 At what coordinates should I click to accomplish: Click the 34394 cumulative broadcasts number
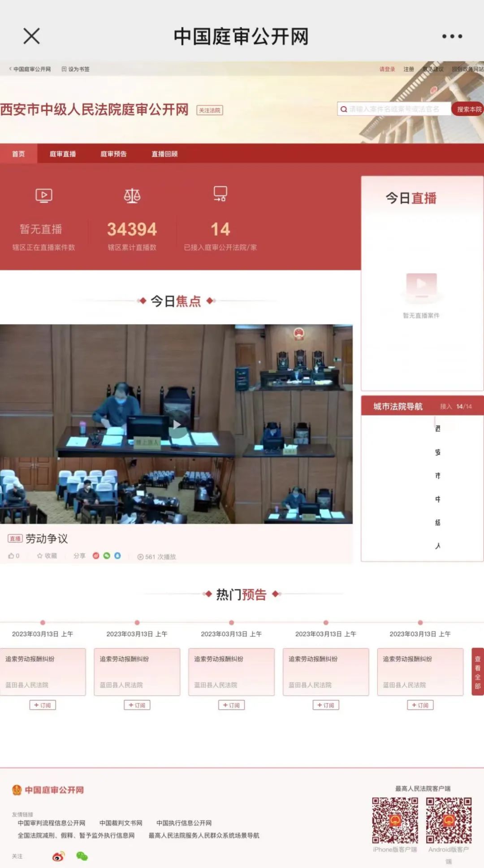click(132, 229)
